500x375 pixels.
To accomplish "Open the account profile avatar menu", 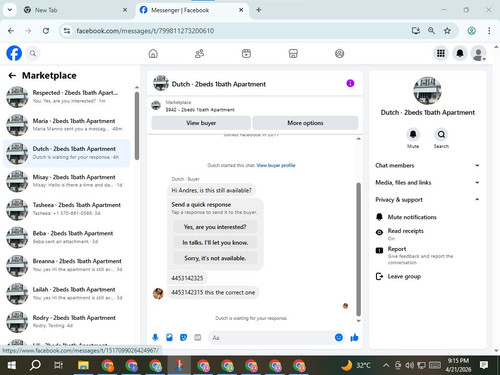I will click(x=478, y=53).
